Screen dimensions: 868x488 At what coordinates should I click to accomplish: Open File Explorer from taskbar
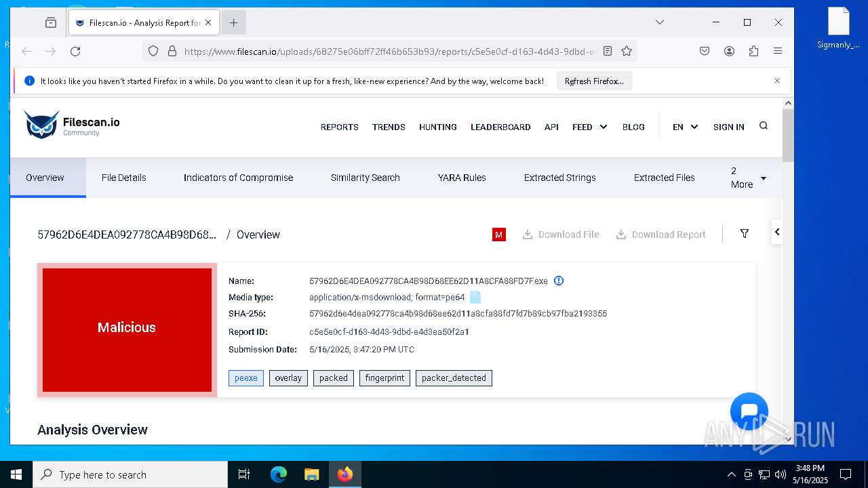[x=311, y=474]
